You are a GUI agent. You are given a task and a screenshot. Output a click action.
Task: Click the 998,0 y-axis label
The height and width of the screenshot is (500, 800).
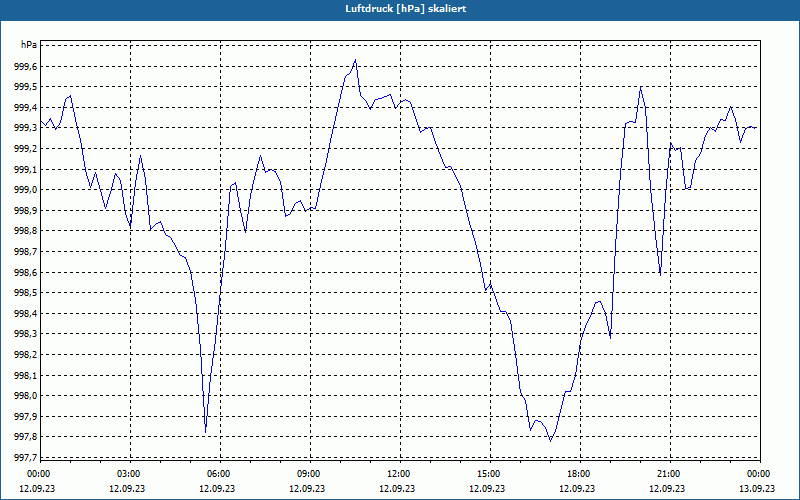tap(26, 396)
